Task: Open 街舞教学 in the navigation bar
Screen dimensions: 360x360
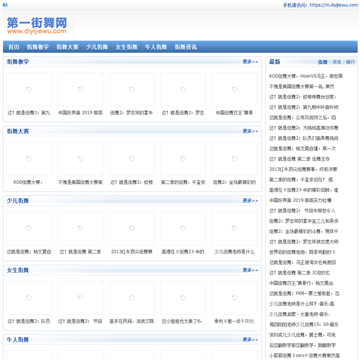Action: click(x=38, y=47)
